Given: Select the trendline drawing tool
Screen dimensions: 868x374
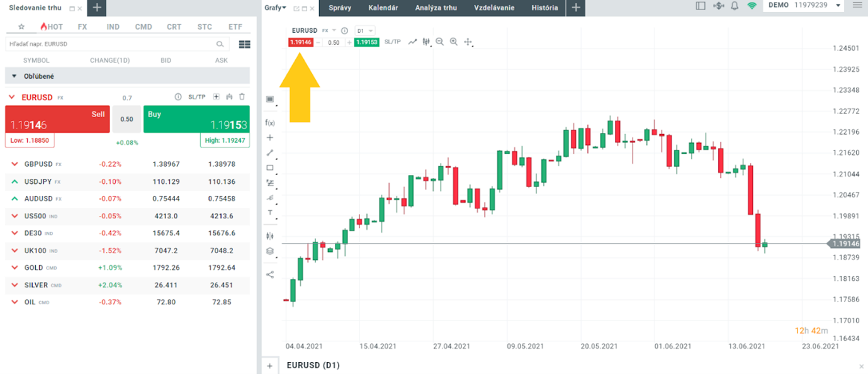Looking at the screenshot, I should pos(269,152).
